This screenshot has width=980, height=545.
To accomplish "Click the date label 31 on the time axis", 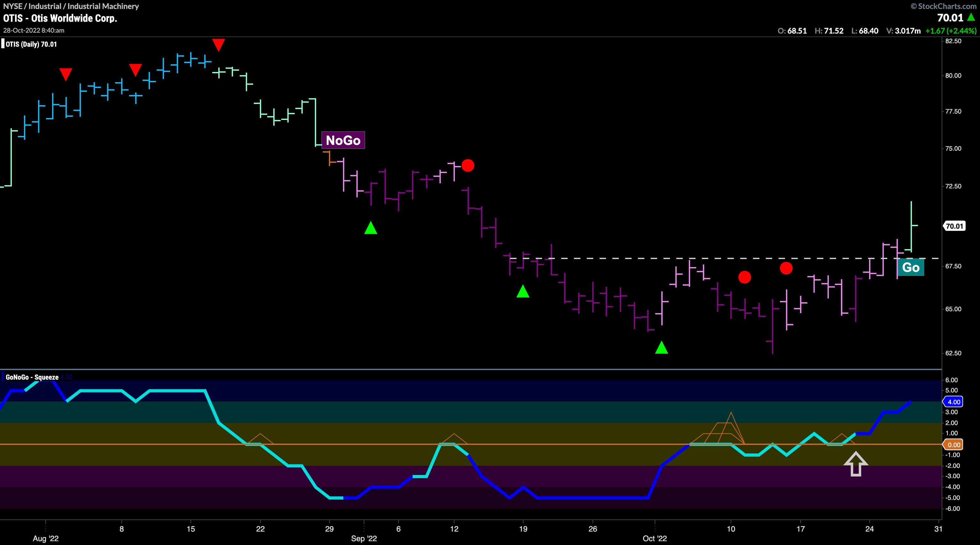I will (x=938, y=529).
